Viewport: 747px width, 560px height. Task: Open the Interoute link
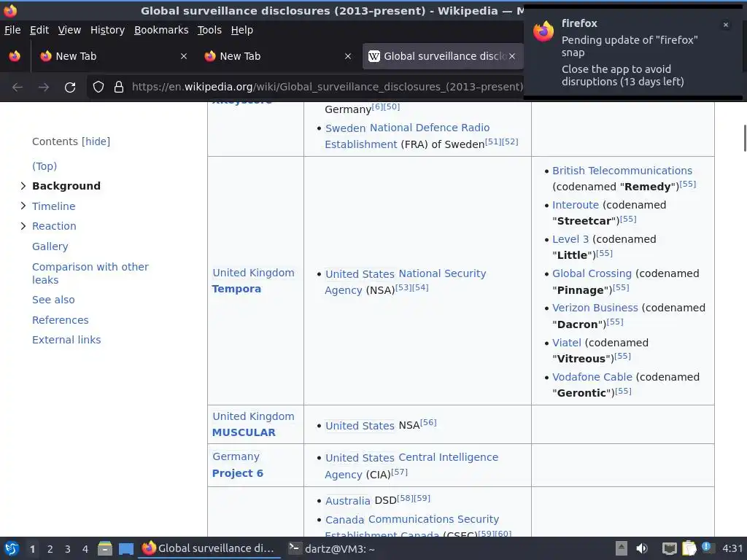[576, 205]
